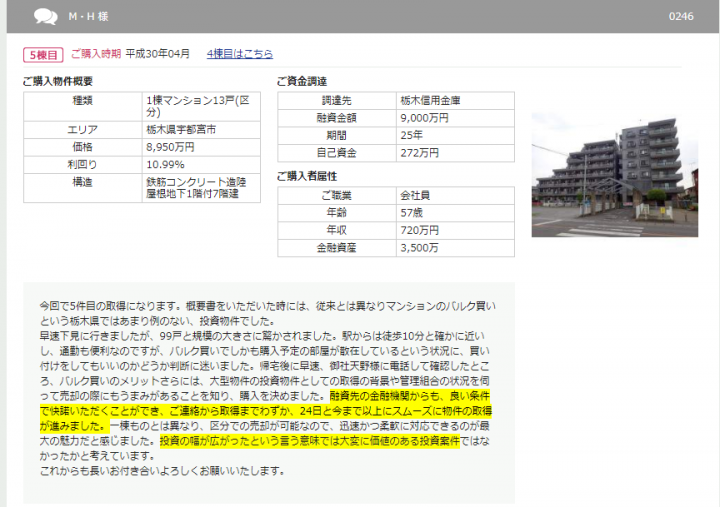Click the 5棟目 badge
The width and height of the screenshot is (720, 507).
tap(43, 55)
